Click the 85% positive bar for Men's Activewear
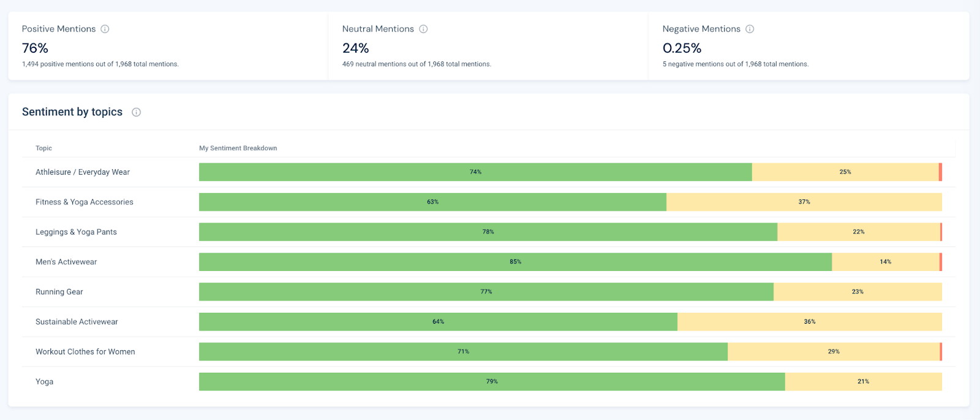980x420 pixels. tap(516, 262)
